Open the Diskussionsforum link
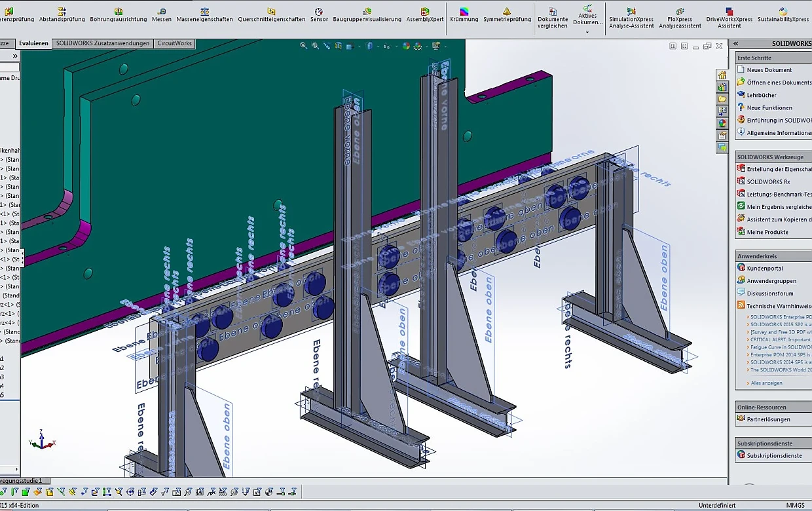This screenshot has width=812, height=511. pyautogui.click(x=769, y=293)
